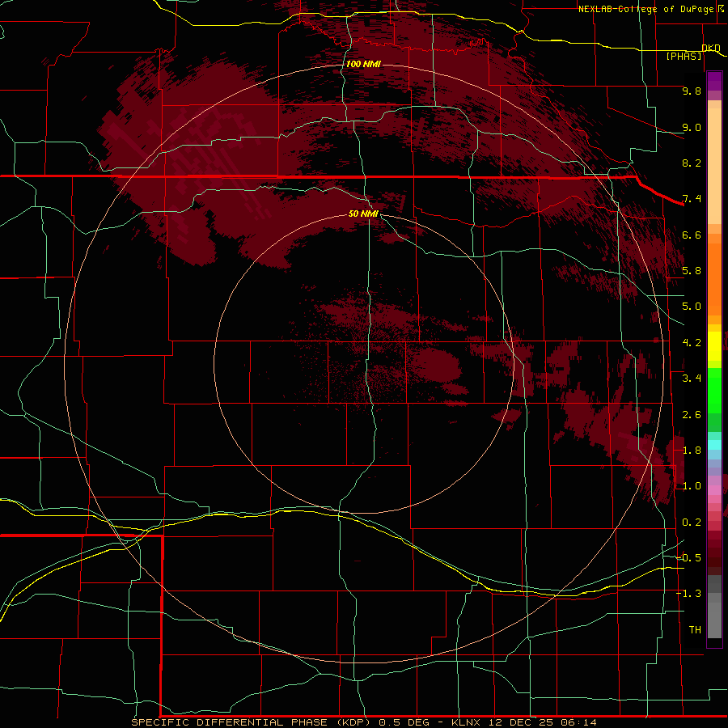728x728 pixels.
Task: Click the -0.5 color scale value
Action: click(x=688, y=558)
